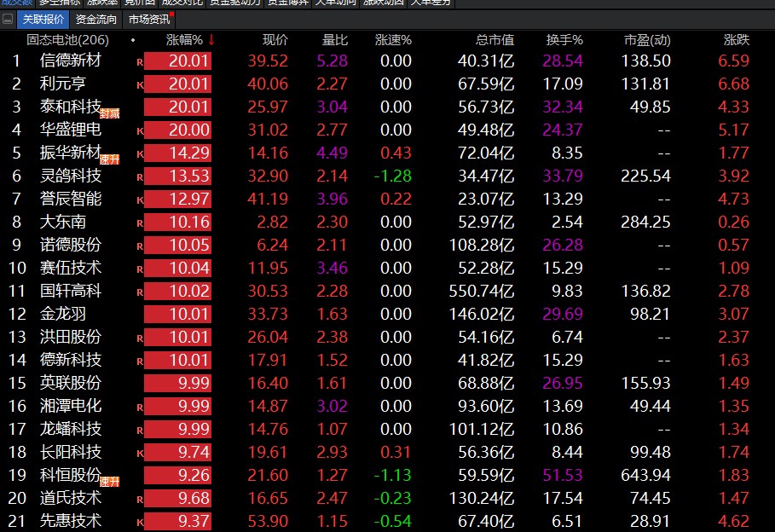The image size is (775, 532).
Task: Click P/E value 49.44 of 湘潭电化
Action: pyautogui.click(x=650, y=406)
